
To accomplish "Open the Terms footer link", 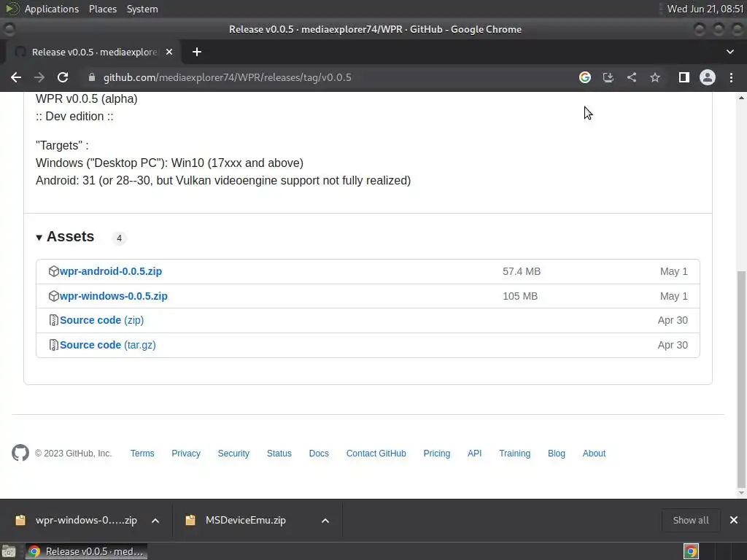I will (142, 454).
